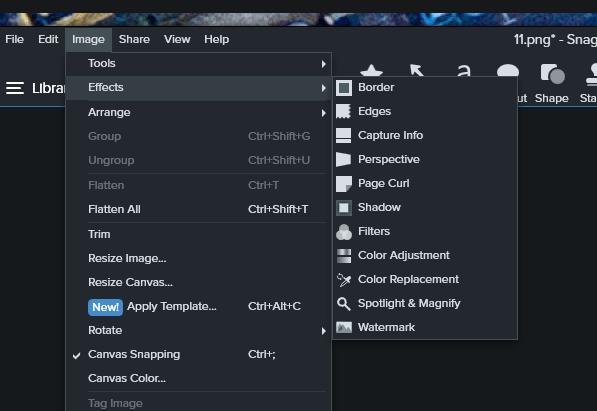Select the Arrow tool in toolbar
This screenshot has height=411, width=597.
click(417, 71)
